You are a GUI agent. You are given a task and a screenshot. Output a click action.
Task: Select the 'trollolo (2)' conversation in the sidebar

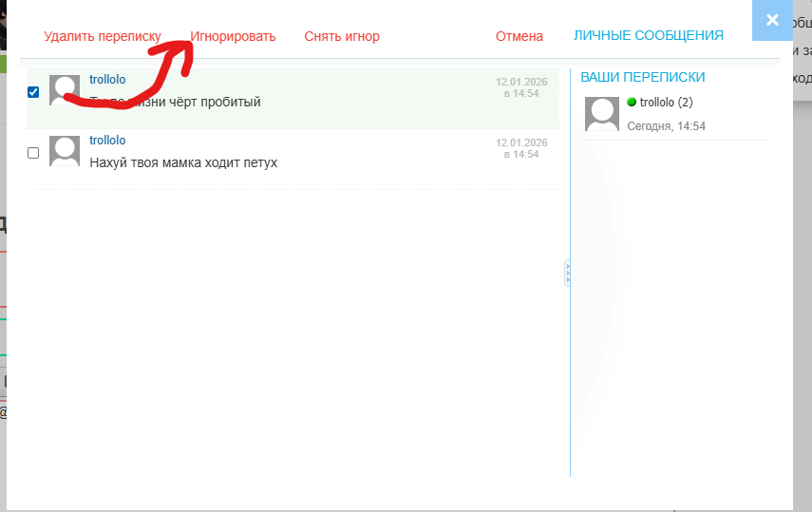(x=666, y=103)
